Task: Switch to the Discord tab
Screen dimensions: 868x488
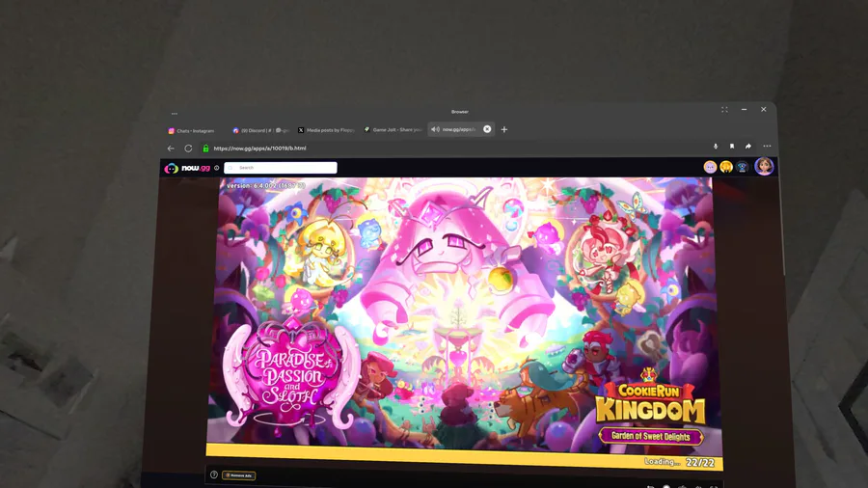Action: pos(261,130)
